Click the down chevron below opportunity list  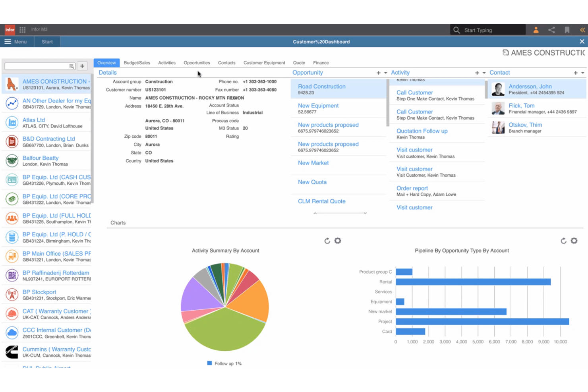[365, 213]
